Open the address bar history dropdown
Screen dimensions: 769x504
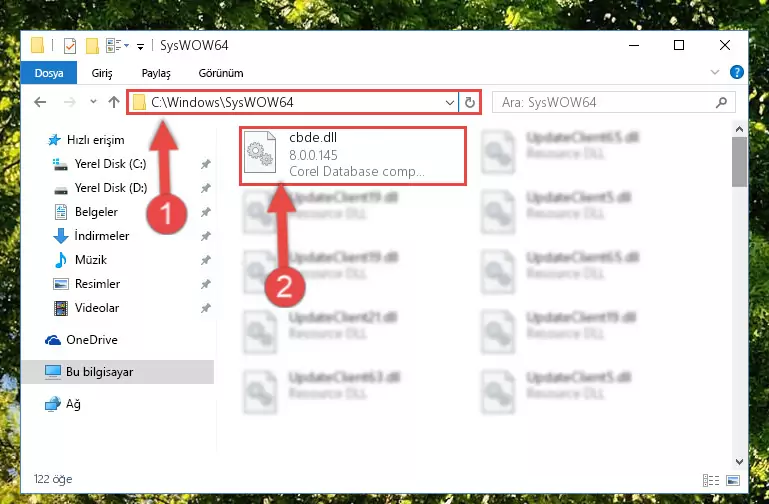(449, 102)
